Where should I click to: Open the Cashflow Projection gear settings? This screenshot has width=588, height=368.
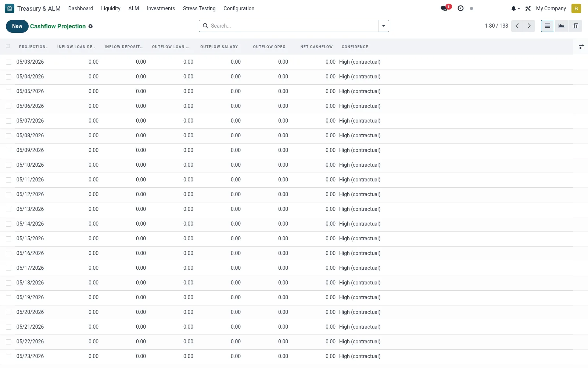91,26
